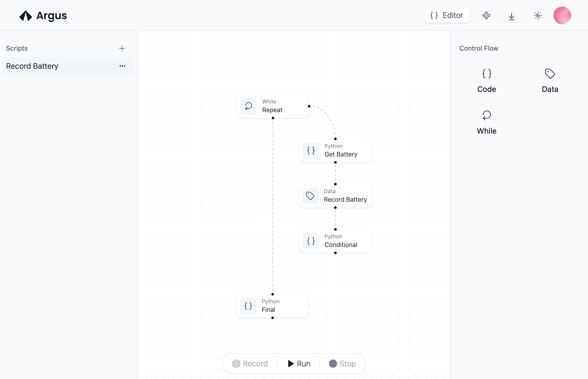Select the While icon in Control Flow panel
588x379 pixels.
pyautogui.click(x=486, y=116)
